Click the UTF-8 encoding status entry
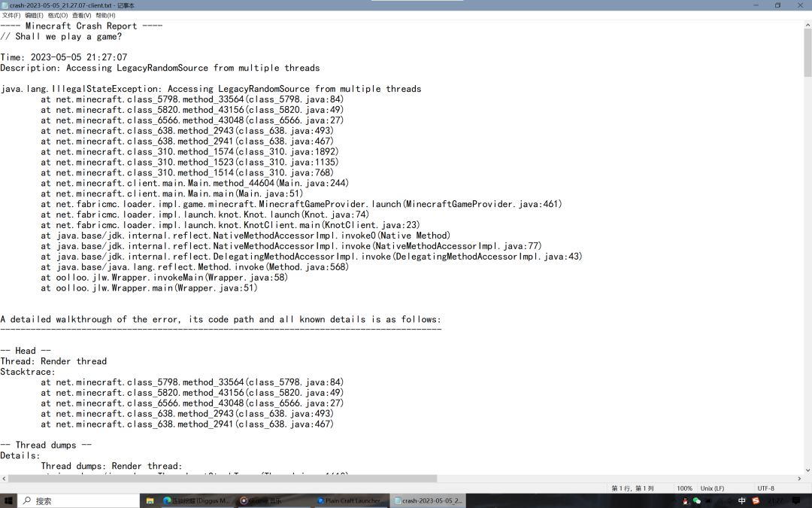 [x=765, y=488]
